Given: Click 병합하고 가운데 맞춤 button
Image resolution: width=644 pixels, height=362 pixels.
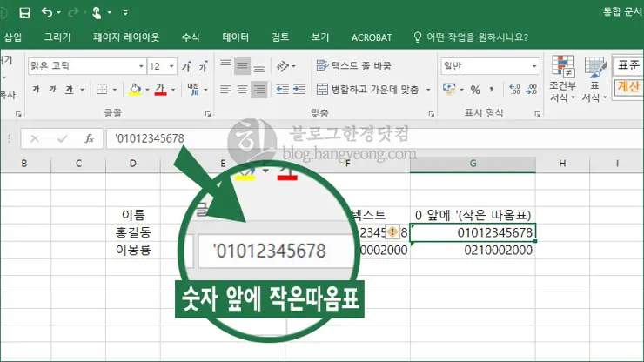Looking at the screenshot, I should click(367, 89).
